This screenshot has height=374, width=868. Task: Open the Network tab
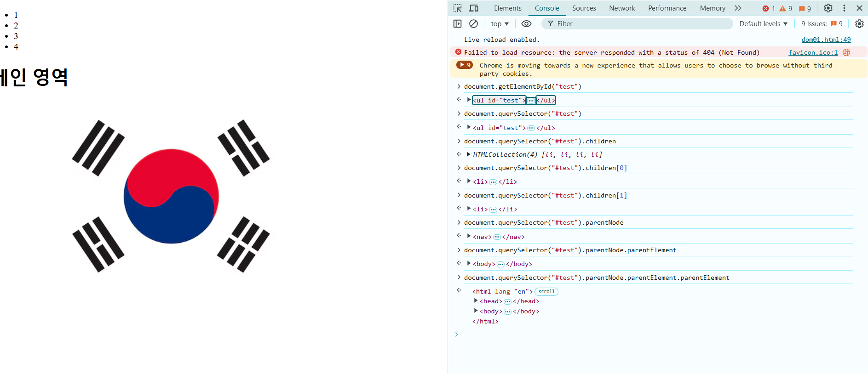click(622, 8)
